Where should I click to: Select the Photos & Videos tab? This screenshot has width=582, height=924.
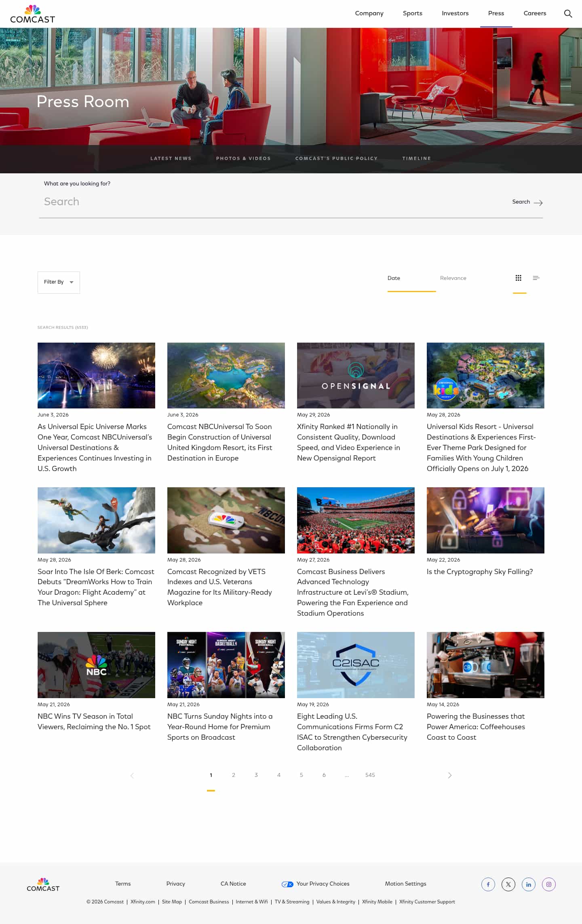[x=243, y=158]
